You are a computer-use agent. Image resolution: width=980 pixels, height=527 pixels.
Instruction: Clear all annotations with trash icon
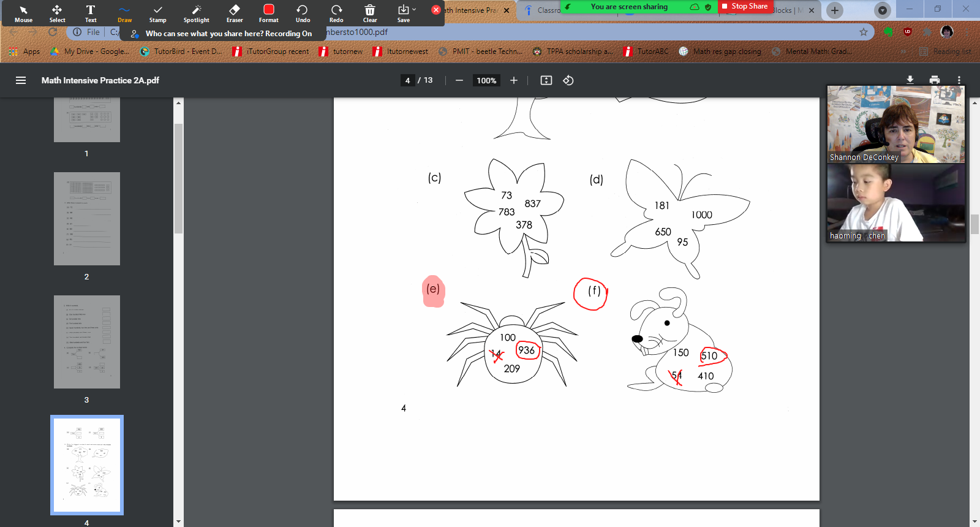[370, 13]
